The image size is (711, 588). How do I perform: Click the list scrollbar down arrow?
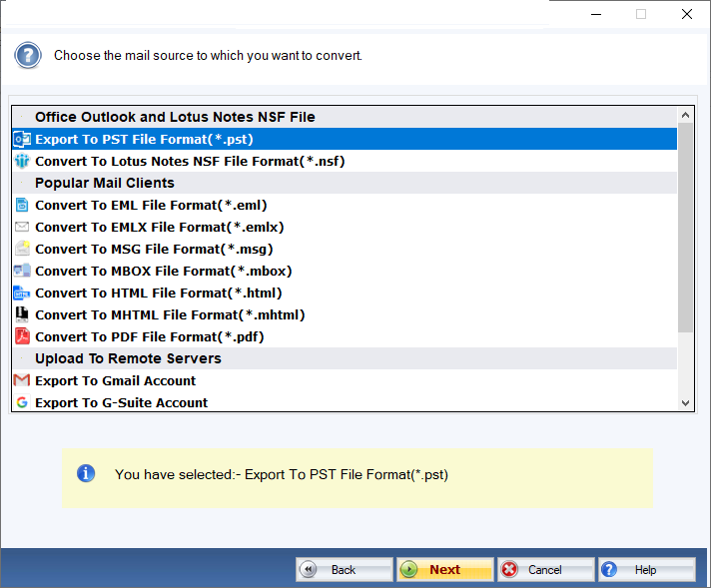[x=685, y=402]
